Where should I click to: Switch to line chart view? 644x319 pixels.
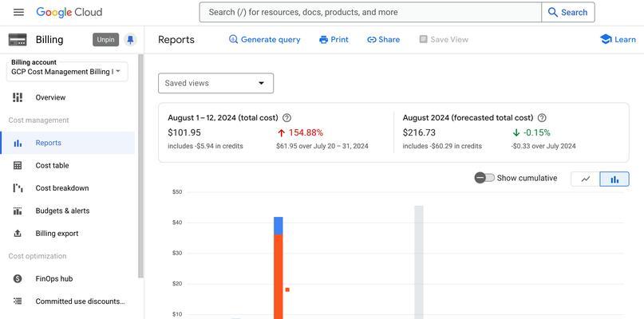coord(586,179)
